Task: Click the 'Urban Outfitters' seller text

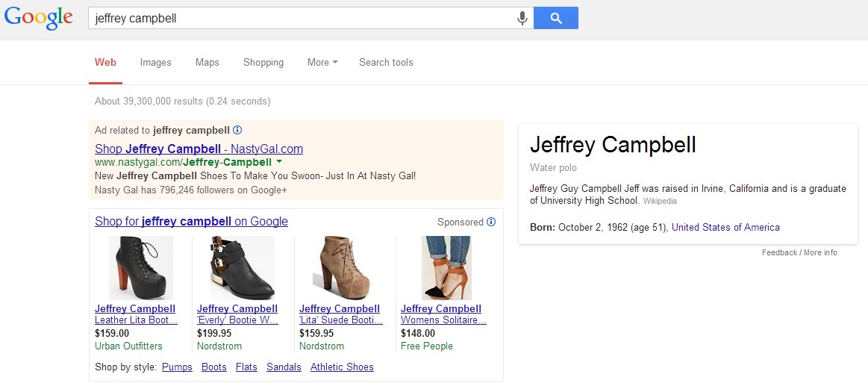Action: pyautogui.click(x=128, y=346)
